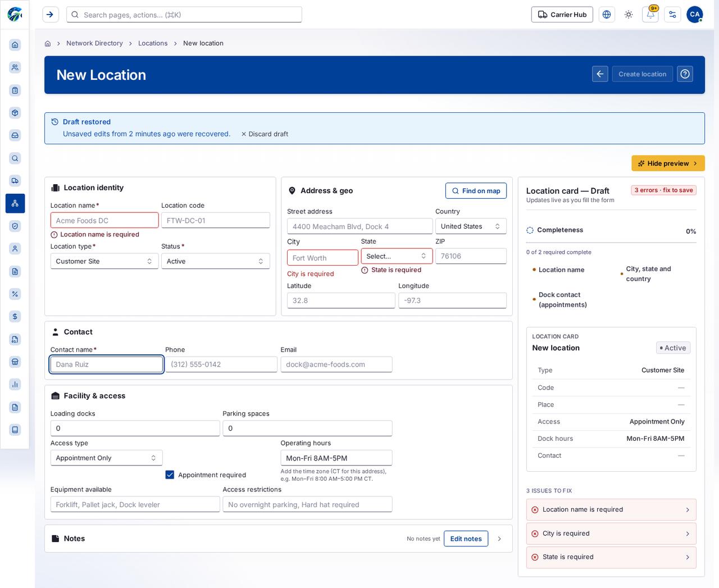
Task: Click the storefront sidebar icon
Action: click(15, 362)
